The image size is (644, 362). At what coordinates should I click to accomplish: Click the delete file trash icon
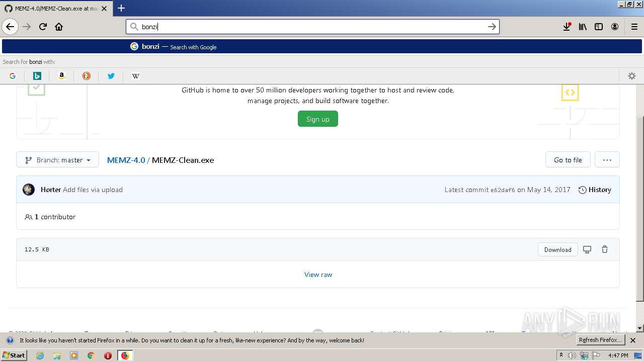point(605,249)
